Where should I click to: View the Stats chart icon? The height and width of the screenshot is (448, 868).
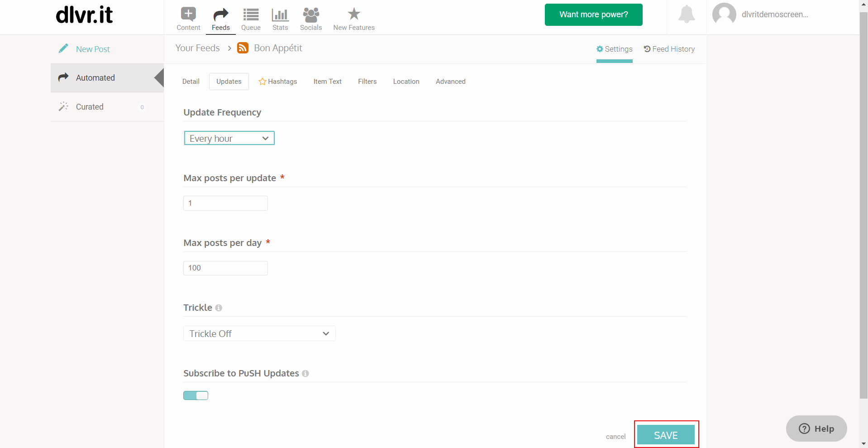pos(280,14)
